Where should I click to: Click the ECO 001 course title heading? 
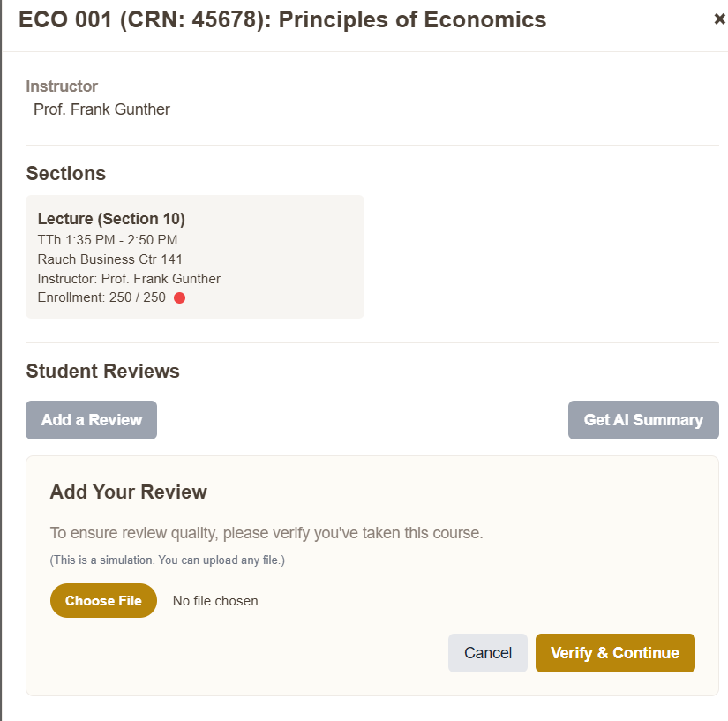click(x=284, y=19)
